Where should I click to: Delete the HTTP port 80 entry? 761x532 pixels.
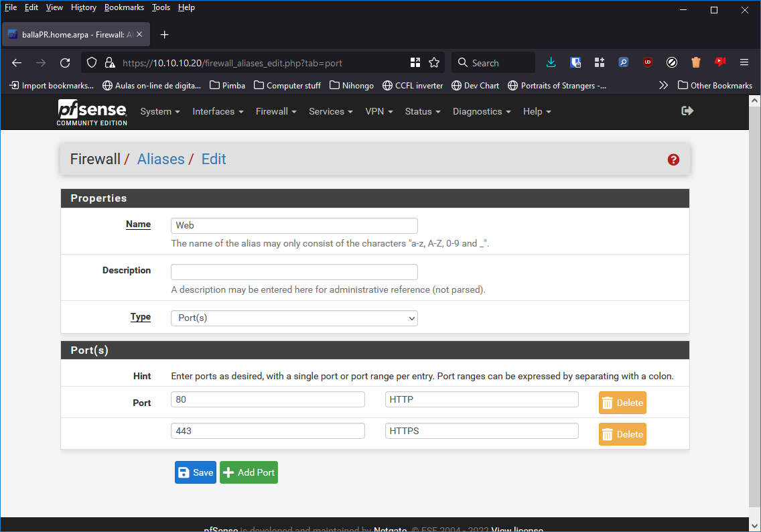pos(622,403)
